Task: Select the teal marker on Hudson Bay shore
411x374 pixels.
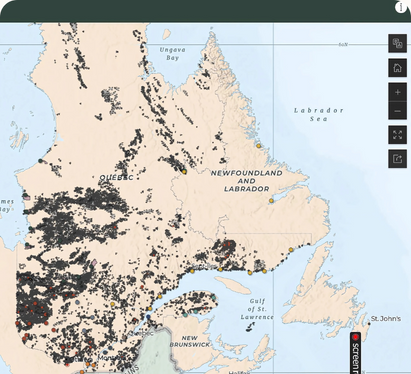Action: point(41,161)
